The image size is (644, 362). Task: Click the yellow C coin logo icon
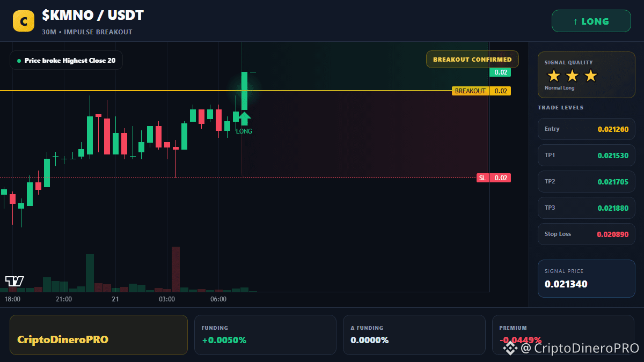click(x=23, y=21)
